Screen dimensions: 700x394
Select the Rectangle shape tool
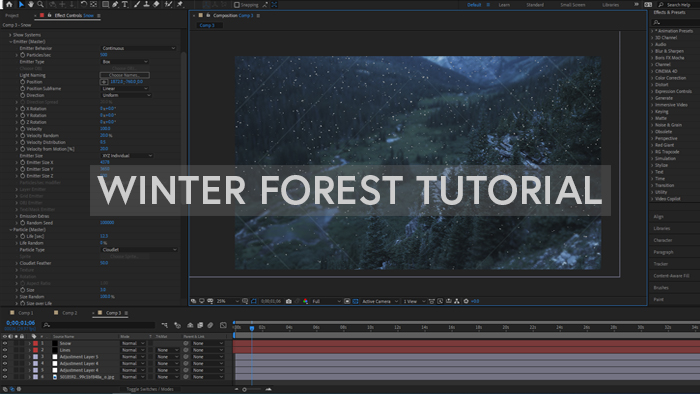click(x=105, y=4)
